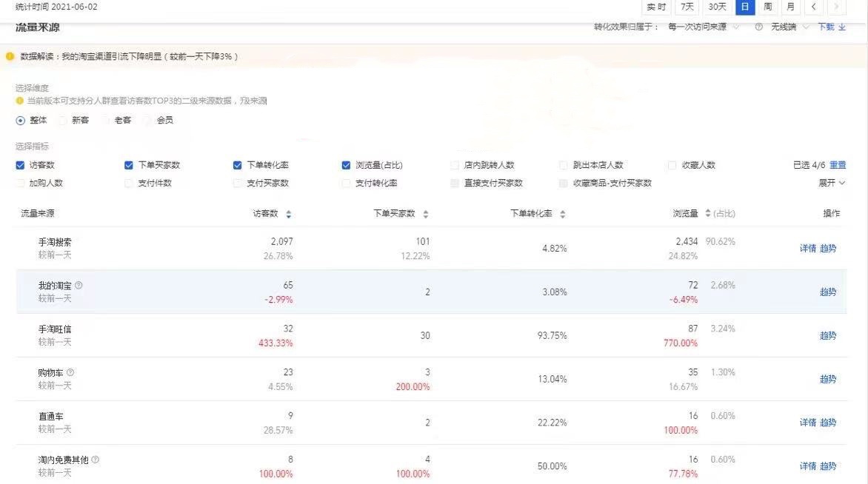Click the 重置 reset link
This screenshot has height=484, width=868.
click(x=838, y=165)
